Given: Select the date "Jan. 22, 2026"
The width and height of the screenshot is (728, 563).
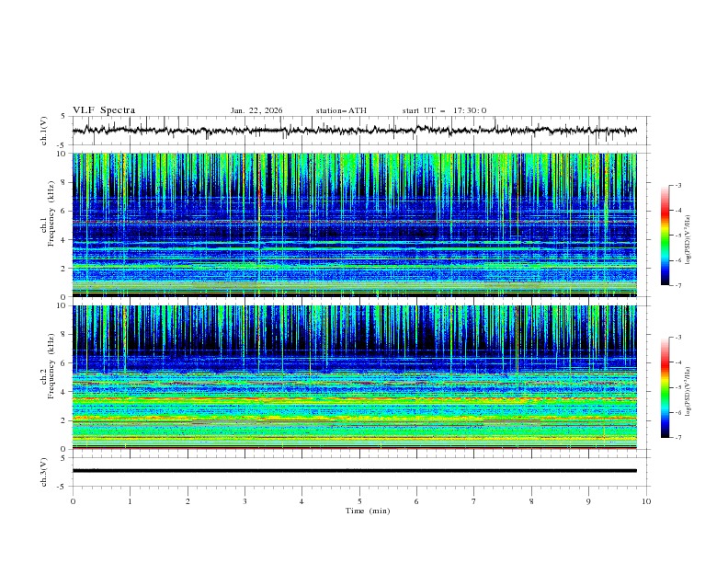Looking at the screenshot, I should point(256,110).
